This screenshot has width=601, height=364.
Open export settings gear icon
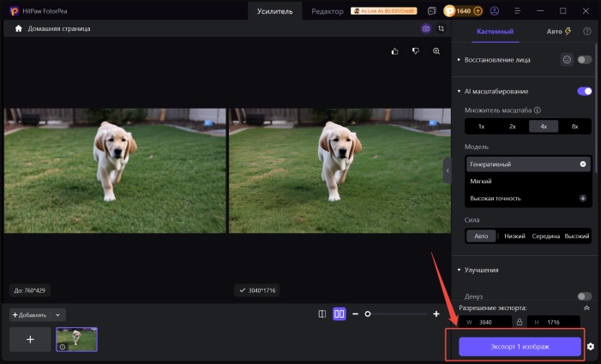coord(591,347)
